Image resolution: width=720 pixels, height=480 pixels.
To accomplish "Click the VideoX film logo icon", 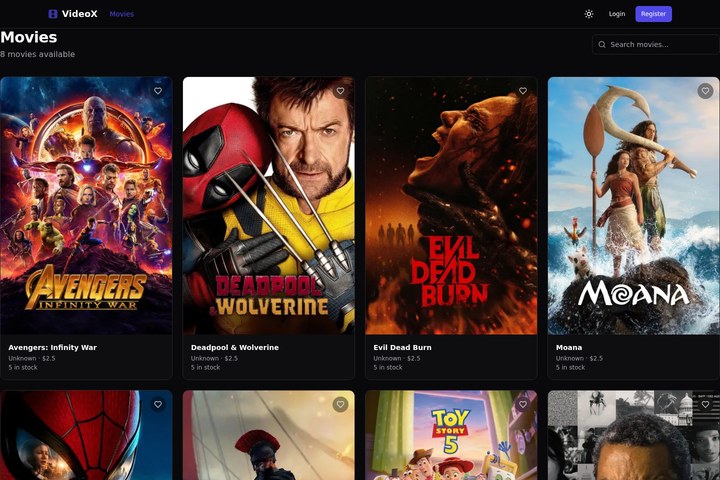I will point(53,14).
